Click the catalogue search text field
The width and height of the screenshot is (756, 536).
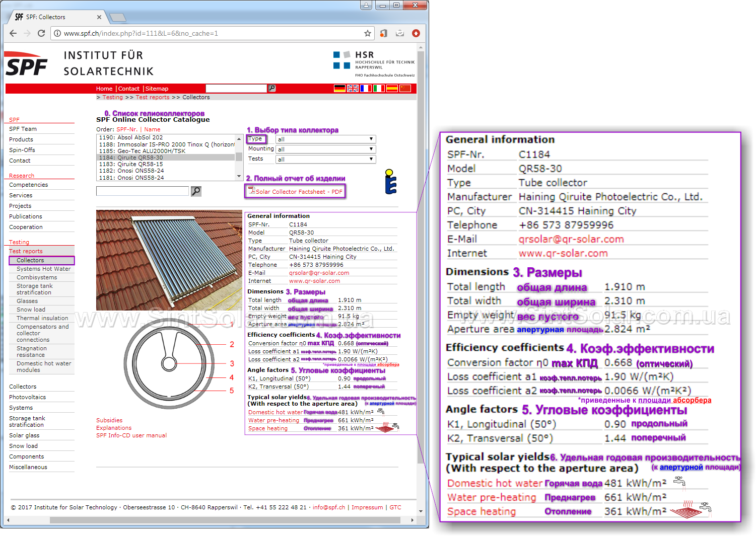pyautogui.click(x=143, y=191)
